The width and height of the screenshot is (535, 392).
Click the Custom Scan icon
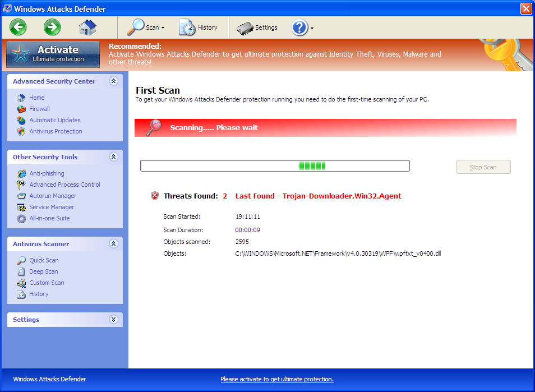tap(21, 283)
